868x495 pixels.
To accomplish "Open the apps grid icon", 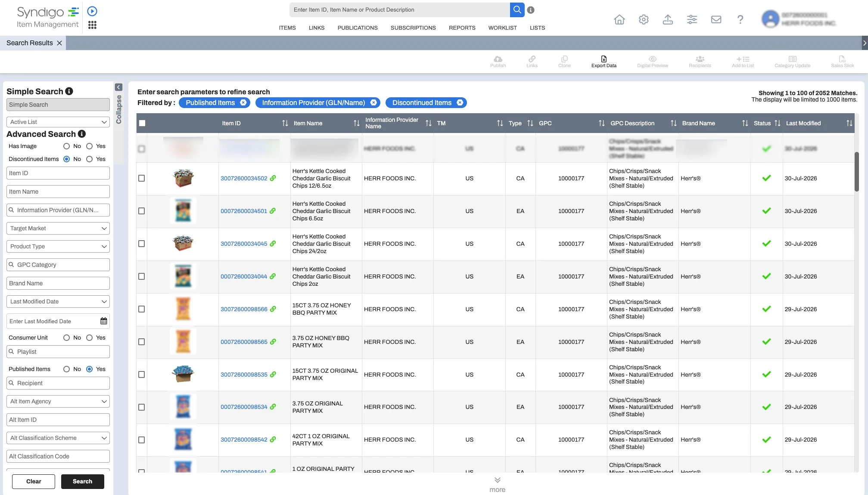I will click(x=92, y=25).
